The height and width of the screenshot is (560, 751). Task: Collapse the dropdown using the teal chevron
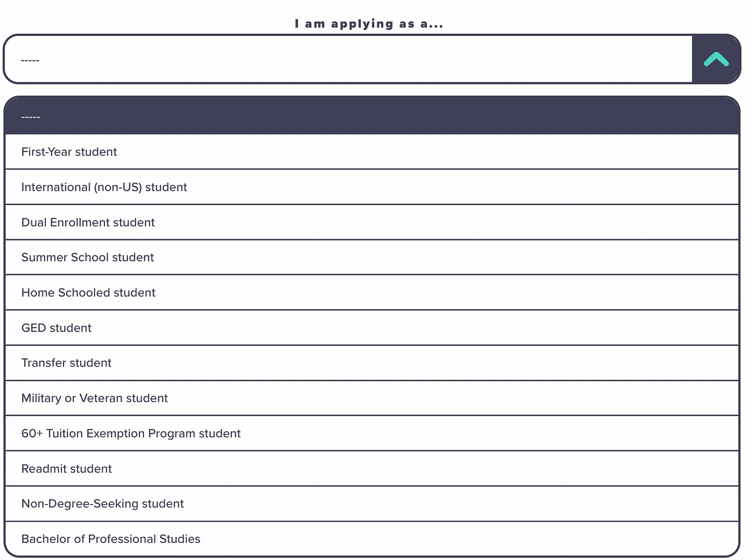click(x=716, y=59)
